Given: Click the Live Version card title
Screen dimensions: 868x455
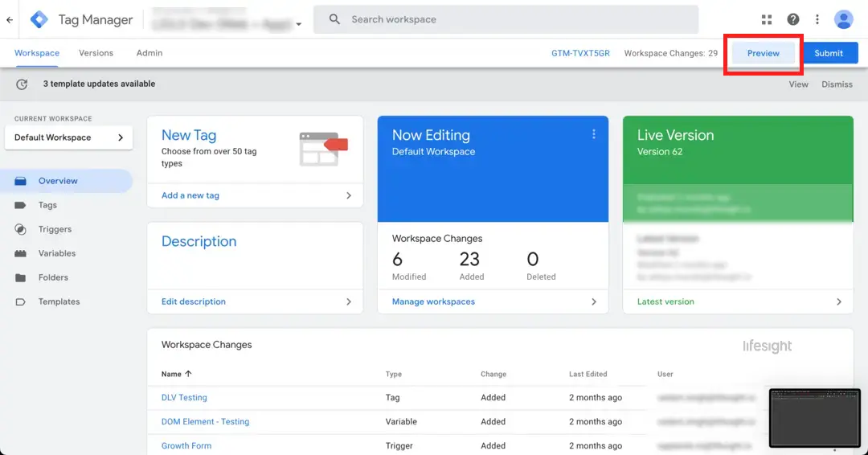Looking at the screenshot, I should tap(675, 135).
